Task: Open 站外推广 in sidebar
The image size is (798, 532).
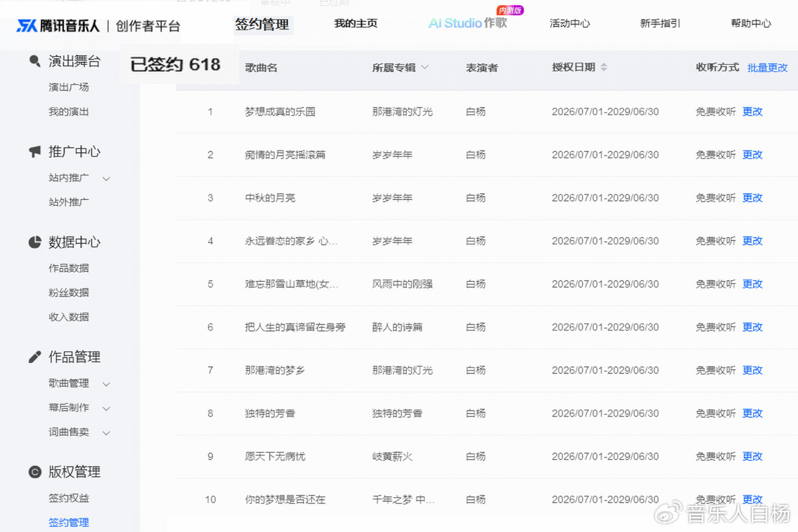Action: pos(68,202)
